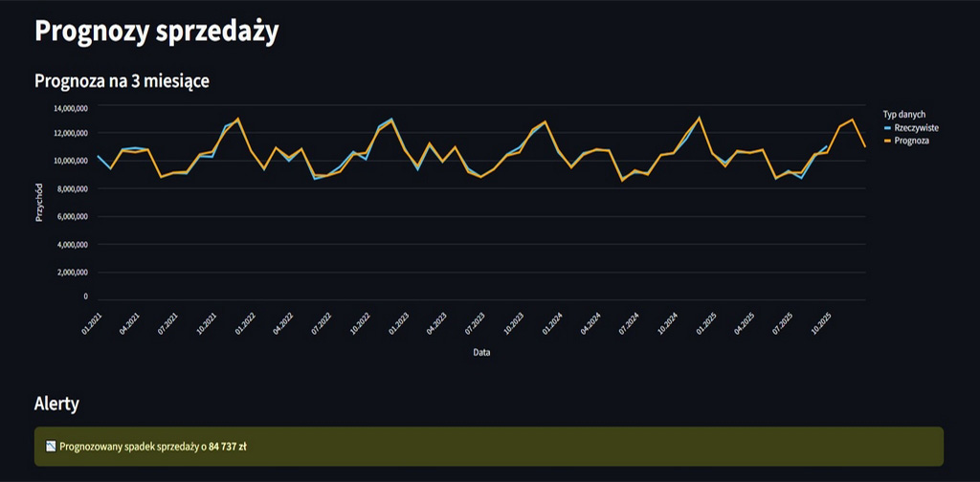Image resolution: width=980 pixels, height=482 pixels.
Task: Click the Typ danych legend title
Action: point(903,114)
